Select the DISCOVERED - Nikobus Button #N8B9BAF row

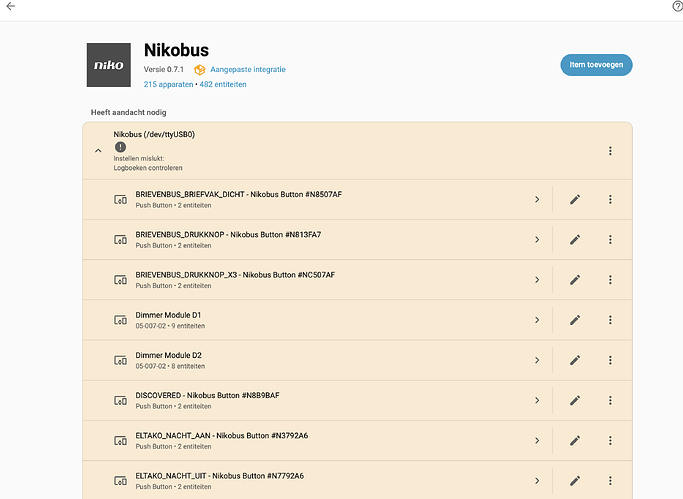300,400
